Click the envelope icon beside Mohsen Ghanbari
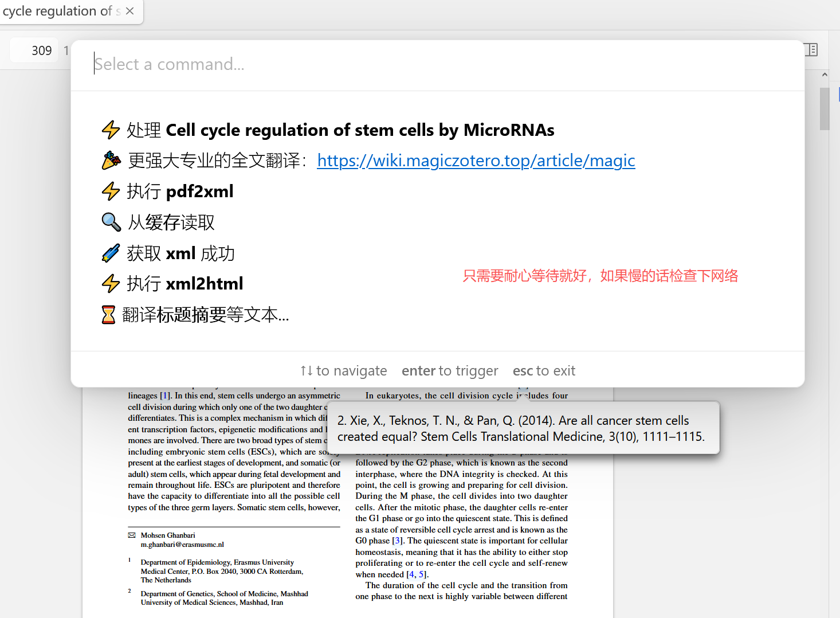 click(132, 535)
